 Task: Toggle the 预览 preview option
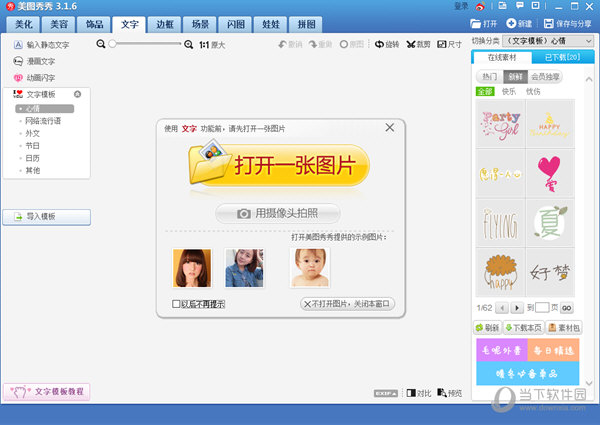[449, 393]
